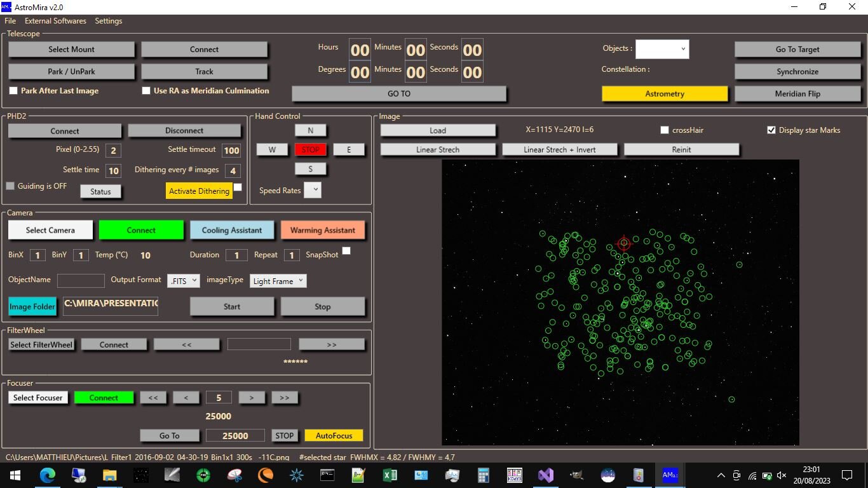Open the orange crescent taskbar app
Viewport: 868px width, 488px height.
click(x=266, y=475)
